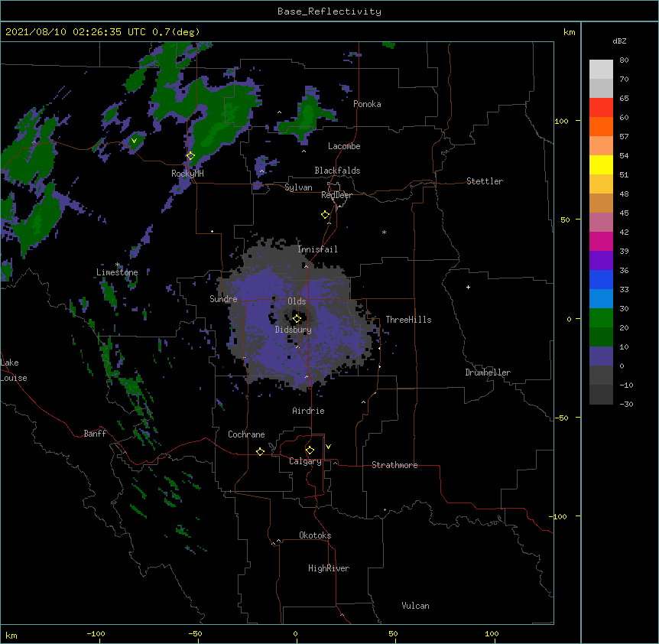
Task: Select the yellow diamond marker beside RockyMH
Action: (190, 156)
